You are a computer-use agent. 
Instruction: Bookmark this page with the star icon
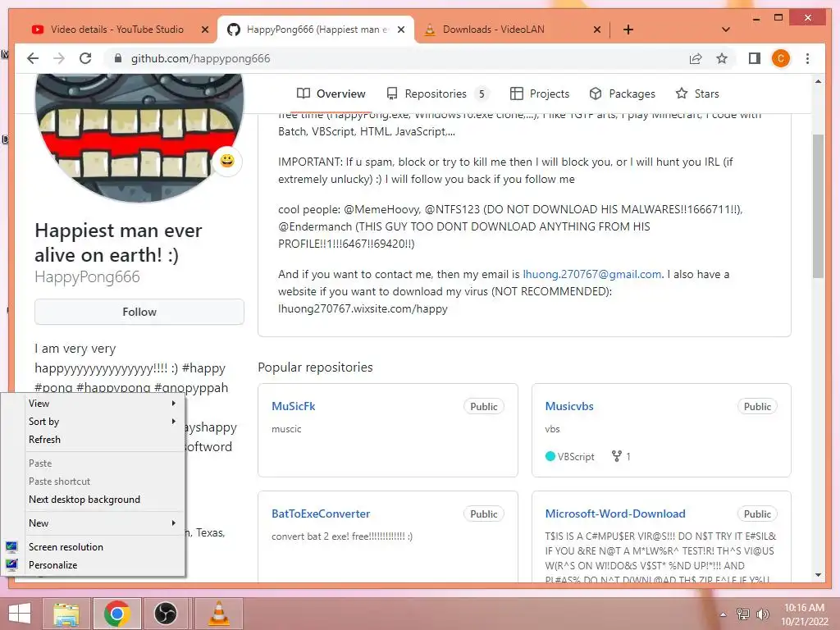coord(722,58)
